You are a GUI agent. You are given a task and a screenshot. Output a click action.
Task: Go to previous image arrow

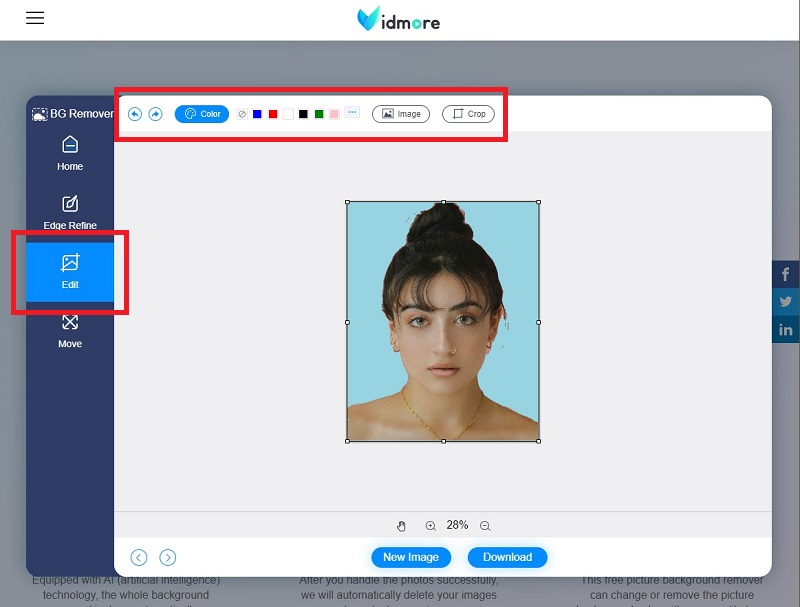139,557
